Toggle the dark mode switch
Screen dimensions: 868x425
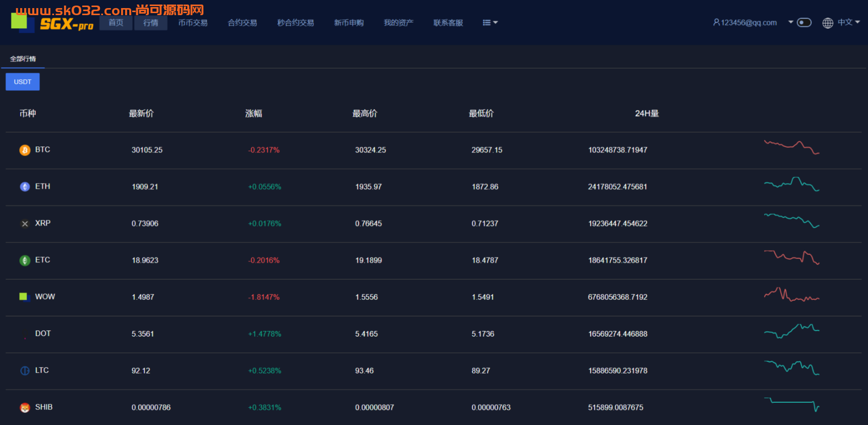coord(804,22)
